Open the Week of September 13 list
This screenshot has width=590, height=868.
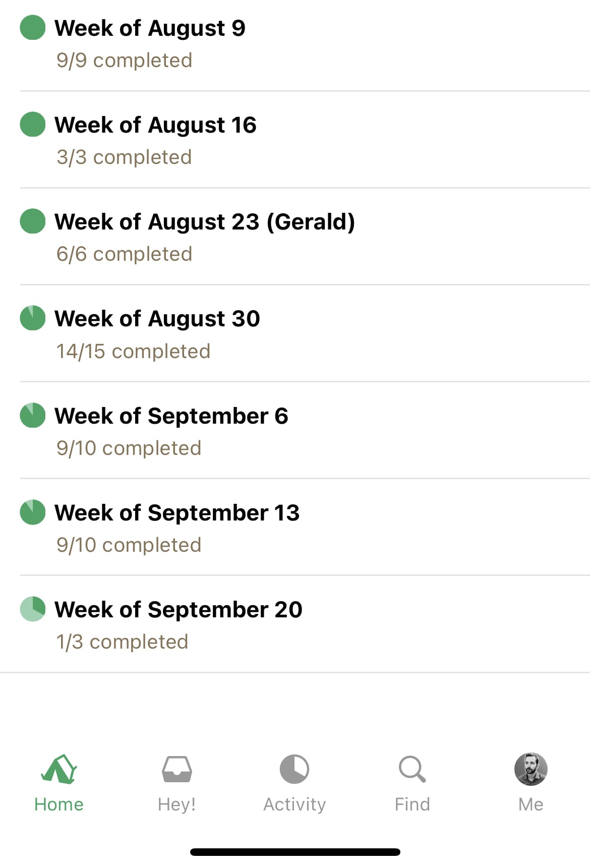[x=305, y=527]
